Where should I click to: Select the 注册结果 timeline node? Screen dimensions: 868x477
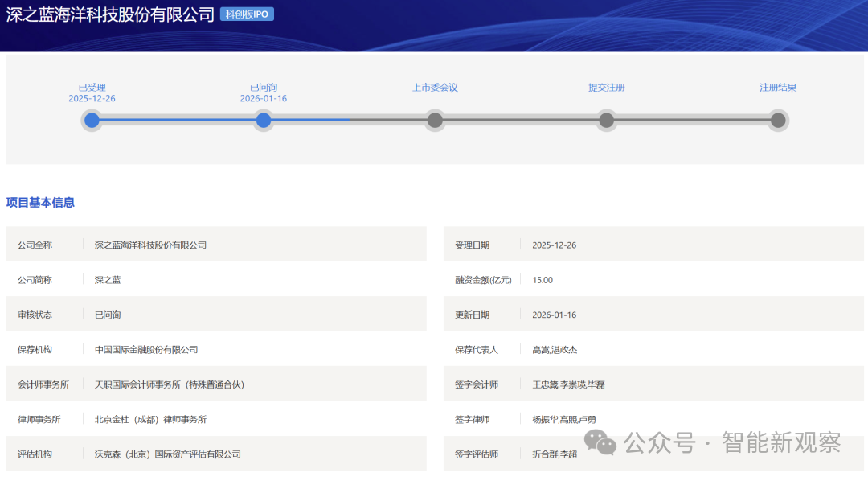[778, 120]
